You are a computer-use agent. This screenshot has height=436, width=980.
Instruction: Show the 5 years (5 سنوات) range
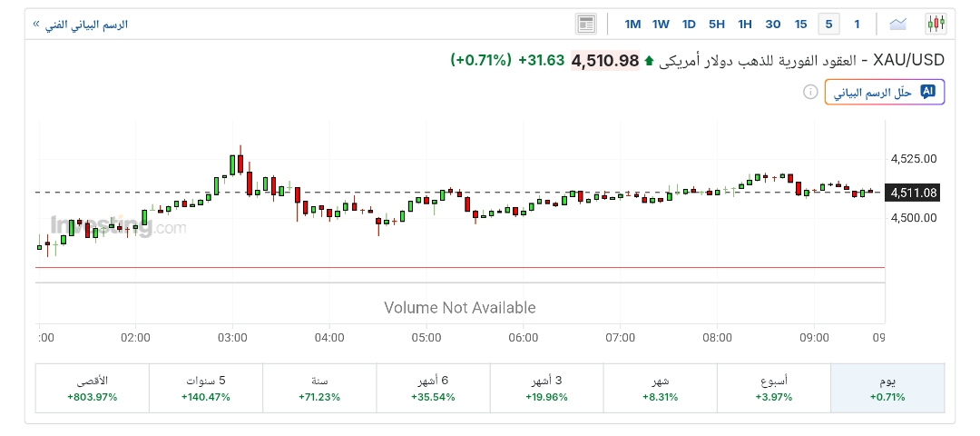[206, 388]
